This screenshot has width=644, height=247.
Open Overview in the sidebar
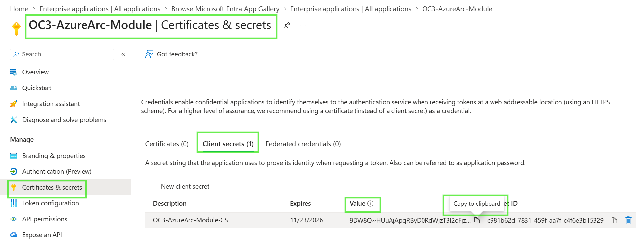35,72
